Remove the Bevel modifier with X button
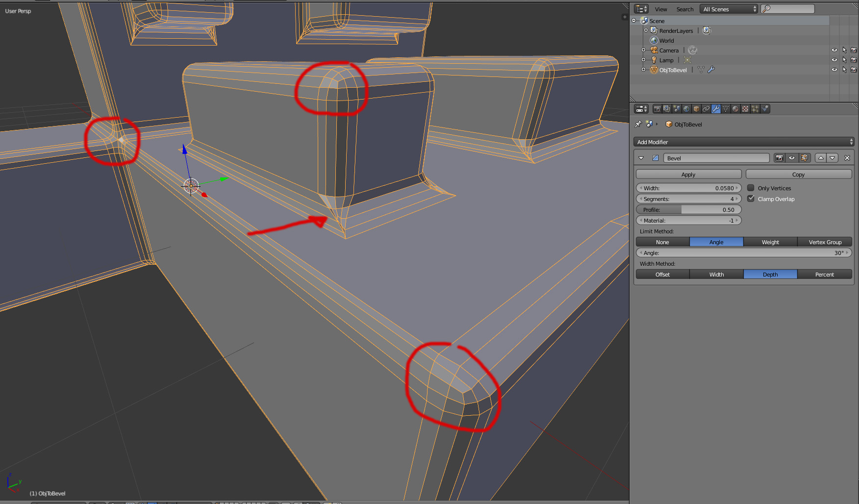The width and height of the screenshot is (859, 504). click(847, 158)
